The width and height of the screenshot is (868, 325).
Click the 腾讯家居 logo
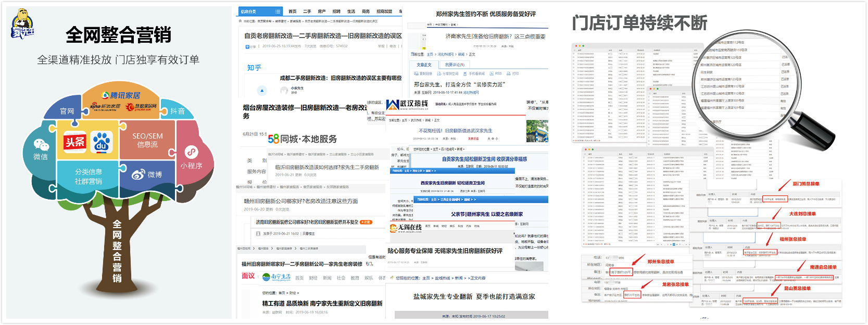point(121,95)
